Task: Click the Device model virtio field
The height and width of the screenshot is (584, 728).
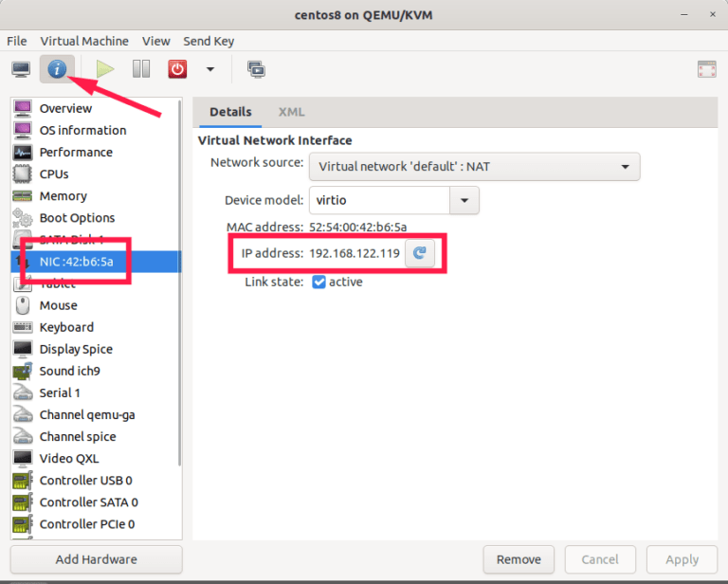Action: [379, 200]
